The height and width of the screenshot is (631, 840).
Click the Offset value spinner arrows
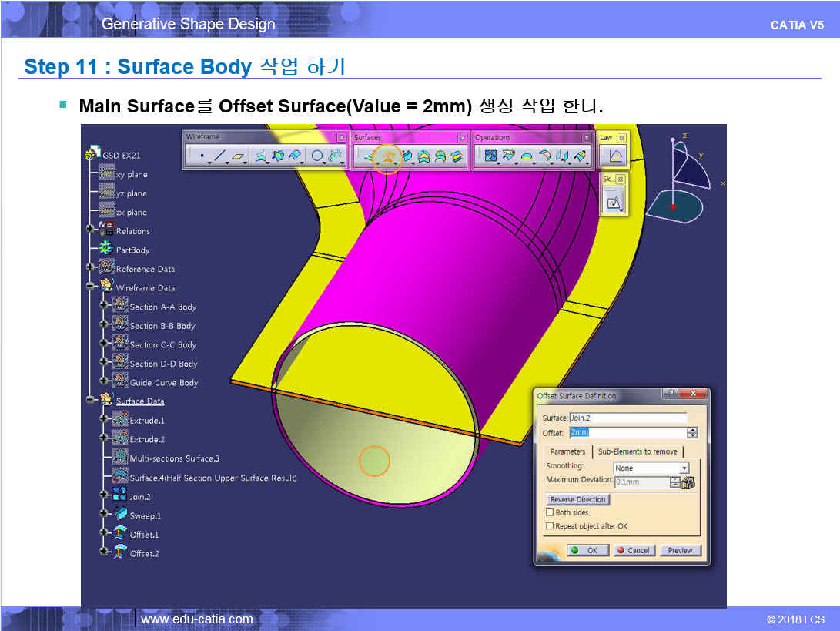pyautogui.click(x=691, y=433)
